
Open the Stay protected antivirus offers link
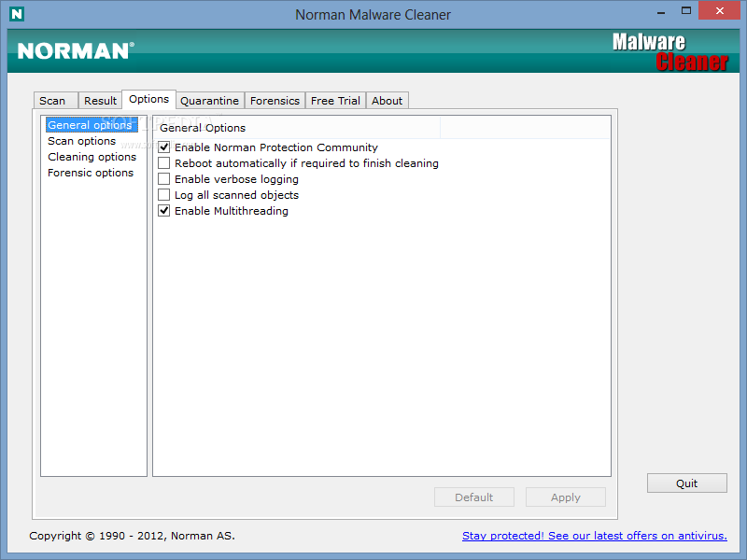(595, 536)
